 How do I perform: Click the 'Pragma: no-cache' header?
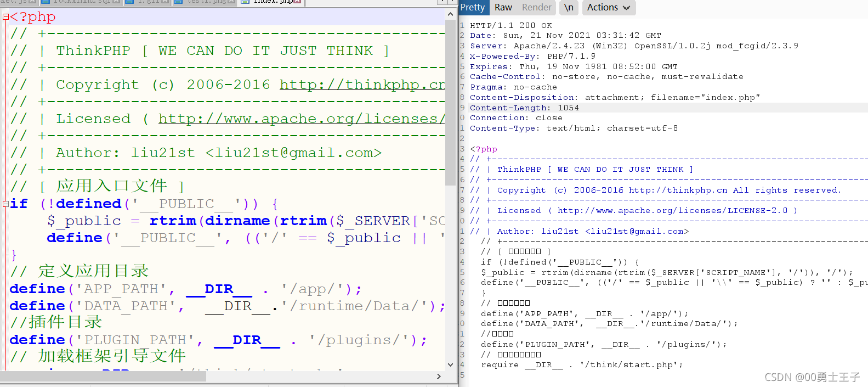(513, 87)
